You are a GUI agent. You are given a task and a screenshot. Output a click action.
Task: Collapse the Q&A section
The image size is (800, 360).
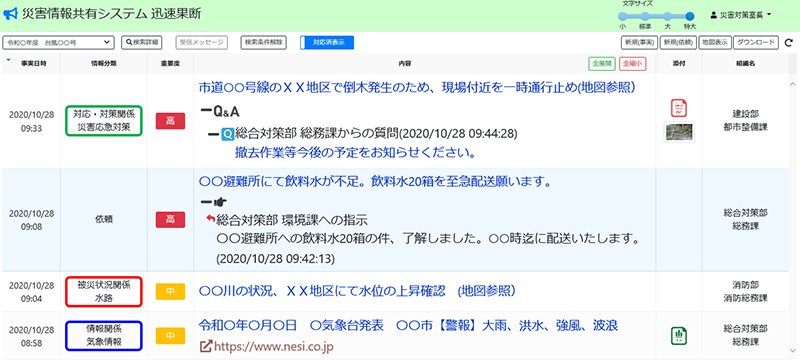click(207, 111)
